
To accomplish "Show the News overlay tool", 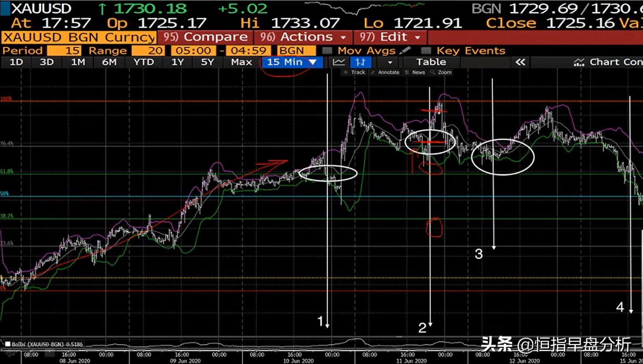I will (x=415, y=72).
